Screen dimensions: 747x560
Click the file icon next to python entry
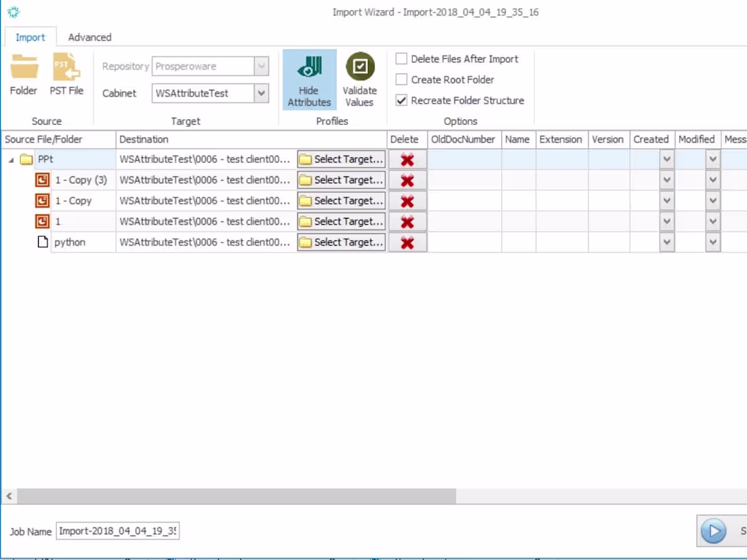43,242
